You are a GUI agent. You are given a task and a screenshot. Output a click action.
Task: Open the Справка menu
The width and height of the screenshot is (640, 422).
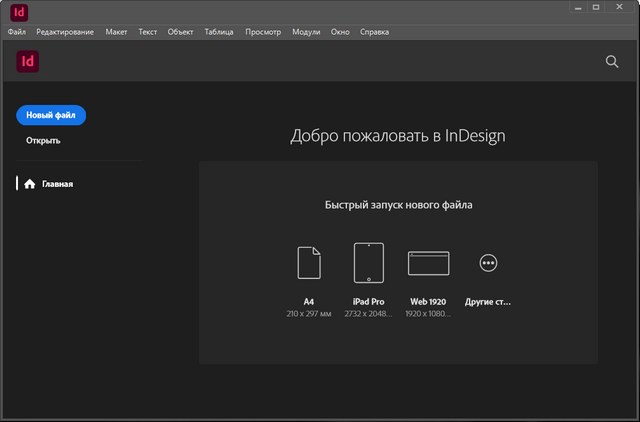click(374, 32)
